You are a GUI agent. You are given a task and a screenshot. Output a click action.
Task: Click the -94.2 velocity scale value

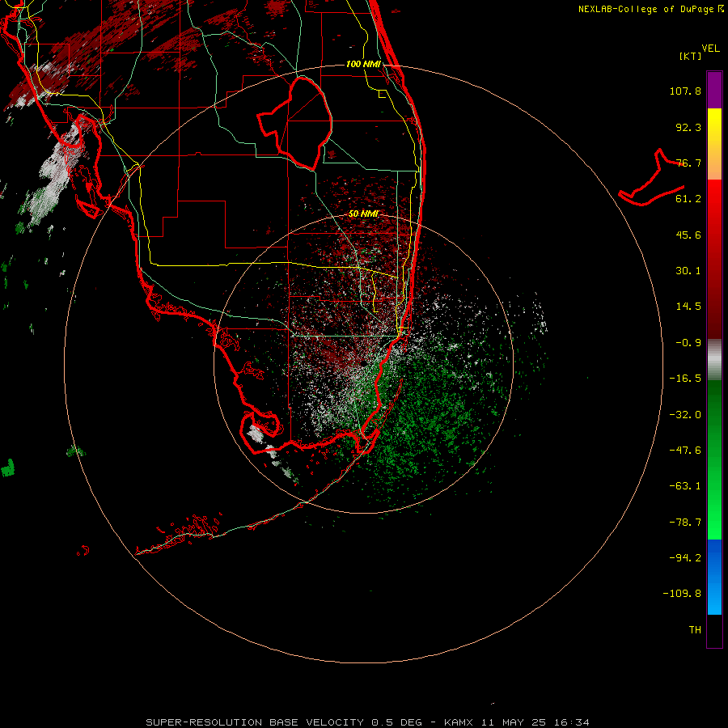coord(685,558)
